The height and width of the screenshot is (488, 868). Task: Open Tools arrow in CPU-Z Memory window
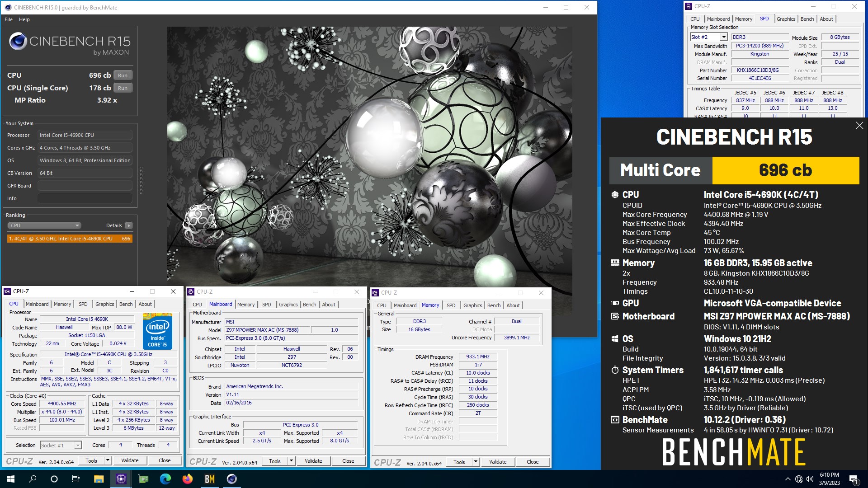(476, 462)
